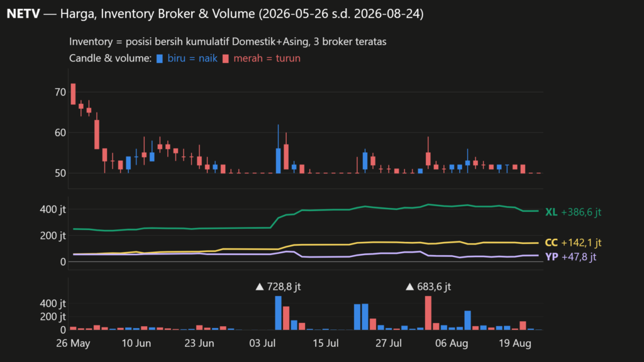Image resolution: width=644 pixels, height=362 pixels.
Task: Click the 400 jt label on inventory axis
Action: point(53,209)
